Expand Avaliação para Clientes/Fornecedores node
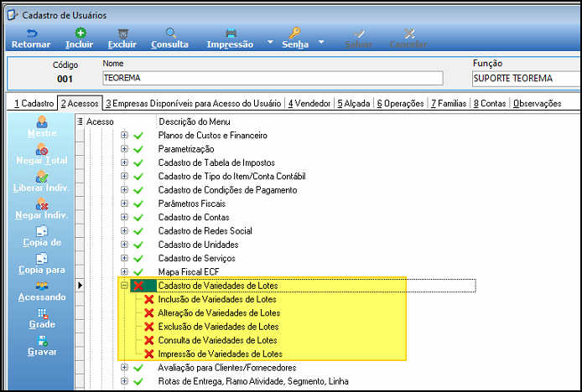 tap(124, 368)
